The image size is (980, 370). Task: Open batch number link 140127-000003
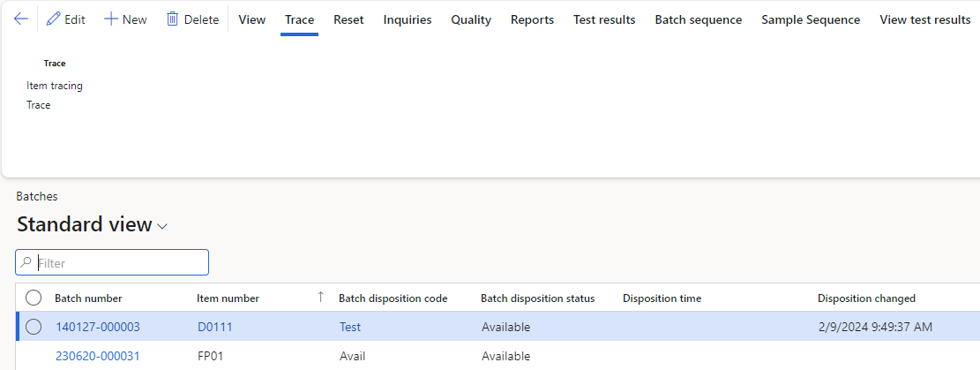pyautogui.click(x=98, y=327)
